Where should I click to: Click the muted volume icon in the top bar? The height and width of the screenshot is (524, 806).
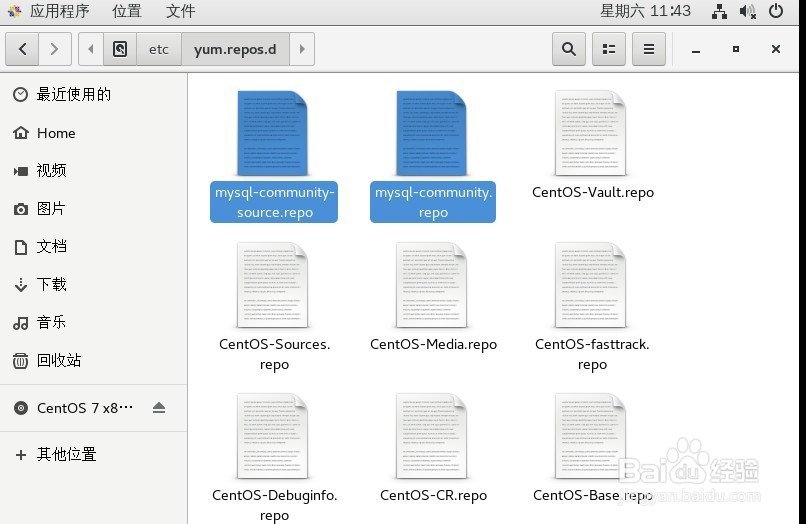[747, 11]
